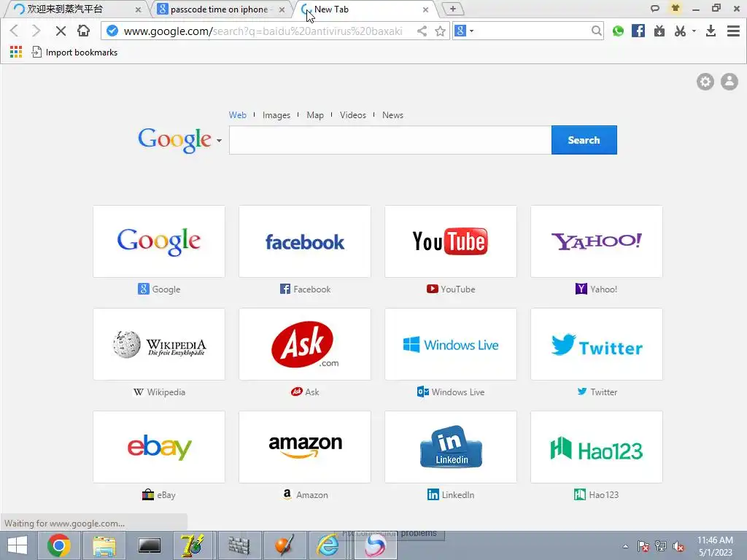Select the Web search category
Image resolution: width=747 pixels, height=560 pixels.
(x=237, y=114)
